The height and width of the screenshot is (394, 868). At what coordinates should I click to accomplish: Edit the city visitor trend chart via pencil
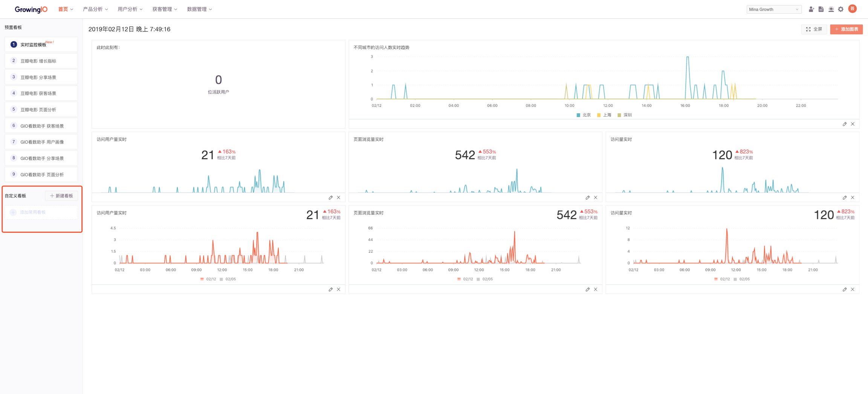point(845,124)
